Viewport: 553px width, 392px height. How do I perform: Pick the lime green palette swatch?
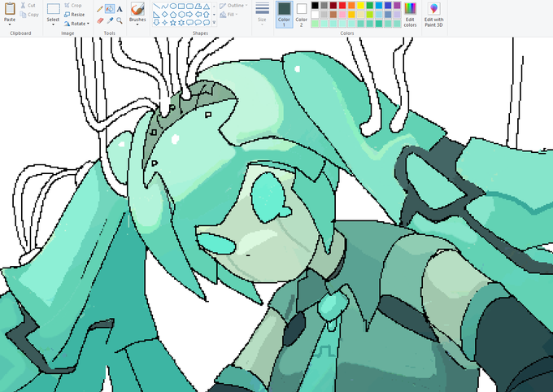[x=369, y=15]
